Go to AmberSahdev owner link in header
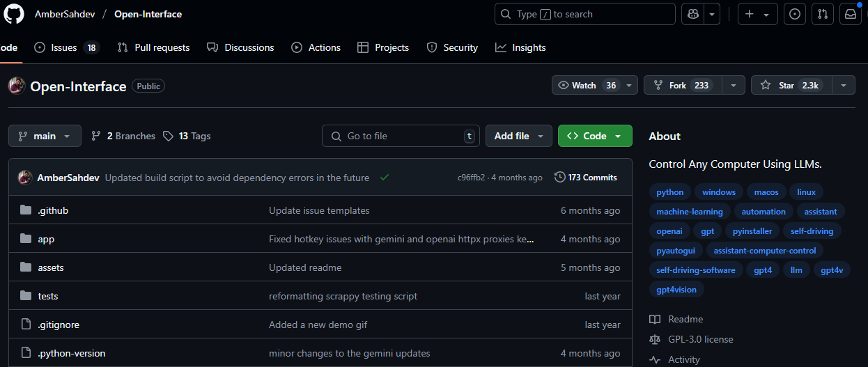This screenshot has width=868, height=367. (65, 14)
